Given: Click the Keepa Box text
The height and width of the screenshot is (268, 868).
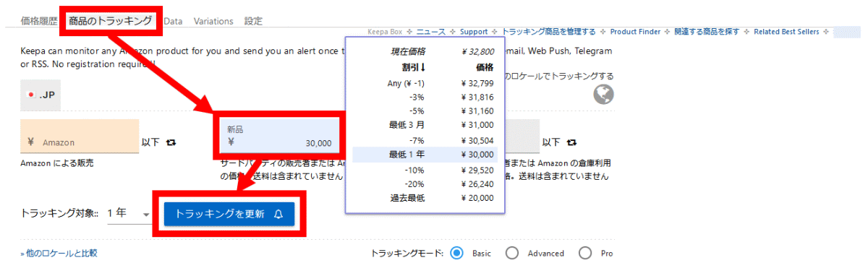Looking at the screenshot, I should (385, 32).
